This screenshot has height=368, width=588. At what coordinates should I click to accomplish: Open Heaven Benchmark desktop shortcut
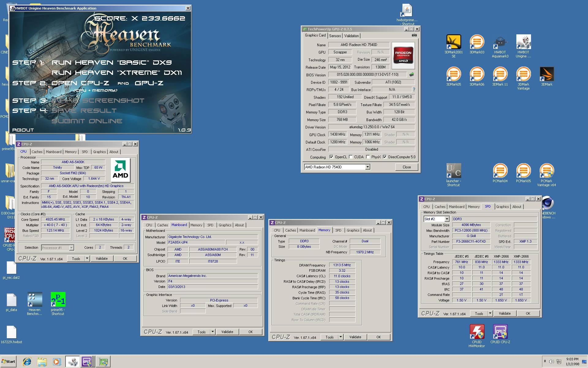[x=35, y=304]
